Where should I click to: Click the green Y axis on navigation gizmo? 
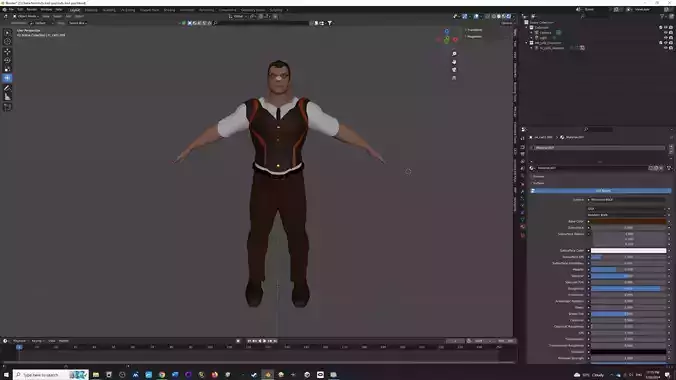447,40
